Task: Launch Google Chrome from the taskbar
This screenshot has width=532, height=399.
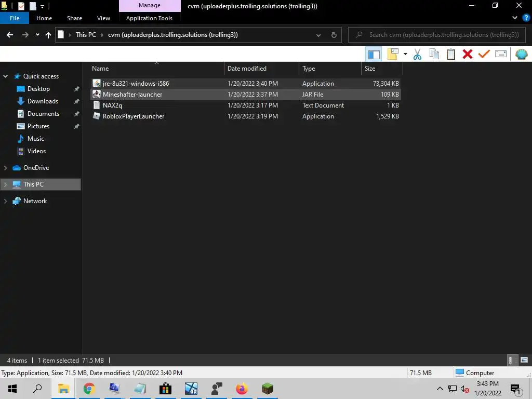Action: (x=89, y=389)
